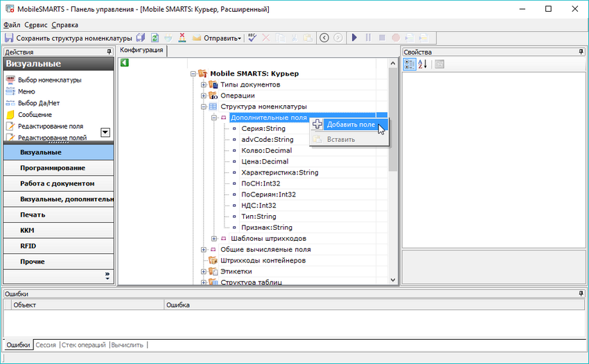Click the property pages icon in Свойства

coord(439,64)
